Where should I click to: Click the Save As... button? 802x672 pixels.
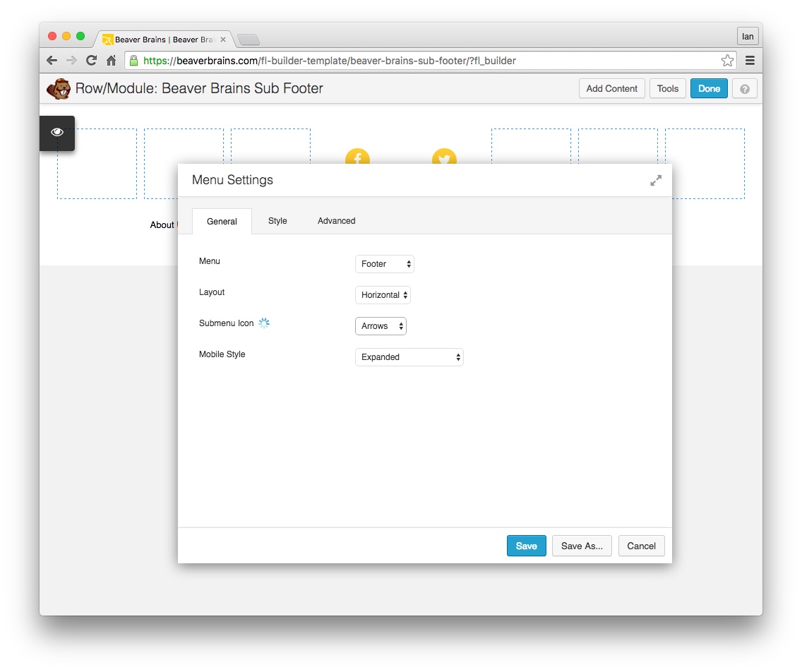point(582,546)
